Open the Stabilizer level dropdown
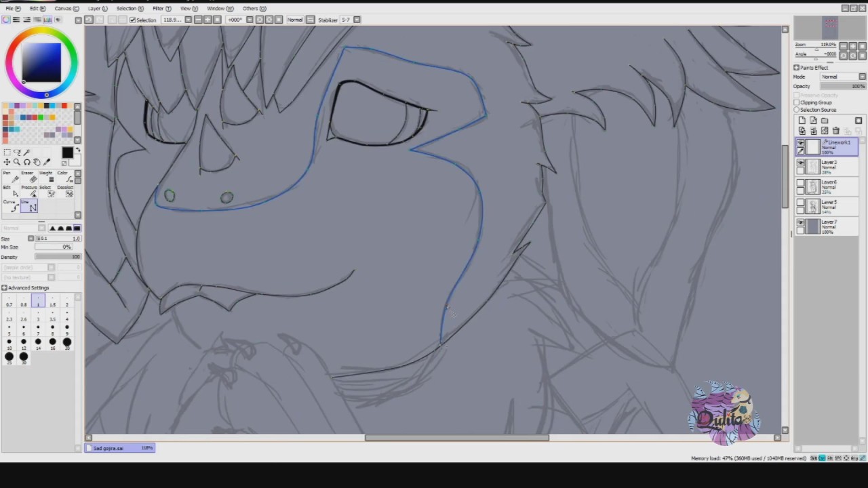Image resolution: width=868 pixels, height=488 pixels. [349, 20]
